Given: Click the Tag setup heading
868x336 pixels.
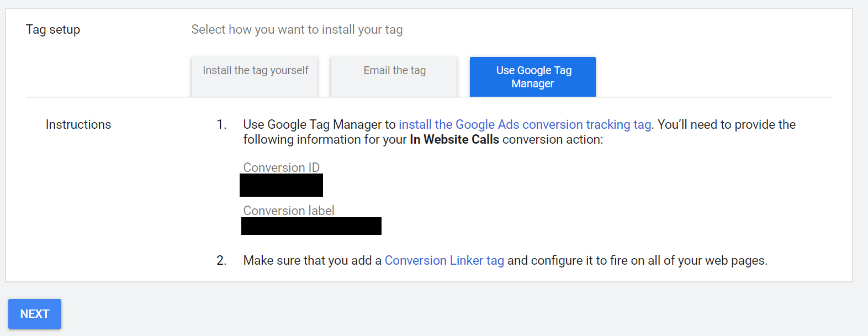Looking at the screenshot, I should 53,30.
